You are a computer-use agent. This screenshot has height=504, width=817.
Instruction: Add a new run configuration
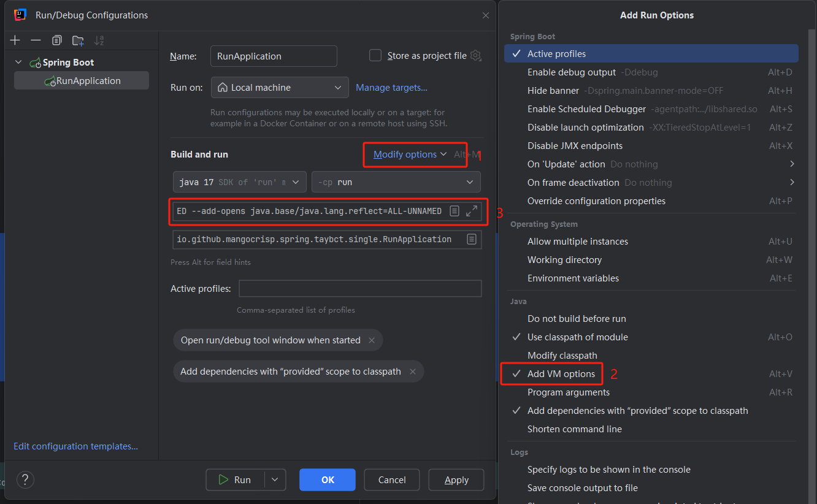tap(15, 40)
